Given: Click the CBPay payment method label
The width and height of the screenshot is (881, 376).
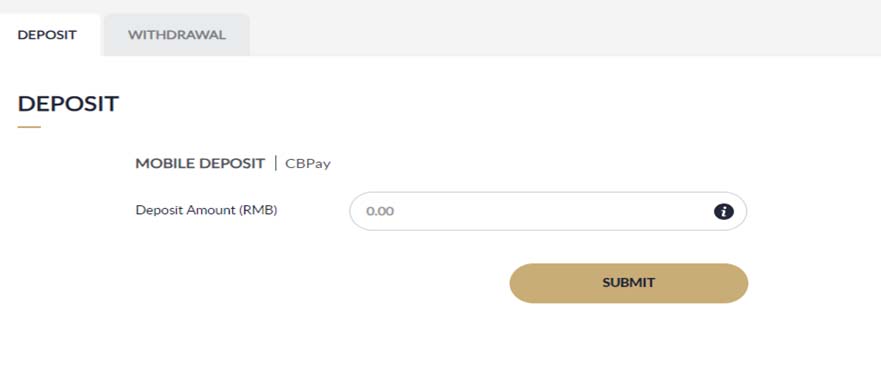Looking at the screenshot, I should tap(308, 164).
